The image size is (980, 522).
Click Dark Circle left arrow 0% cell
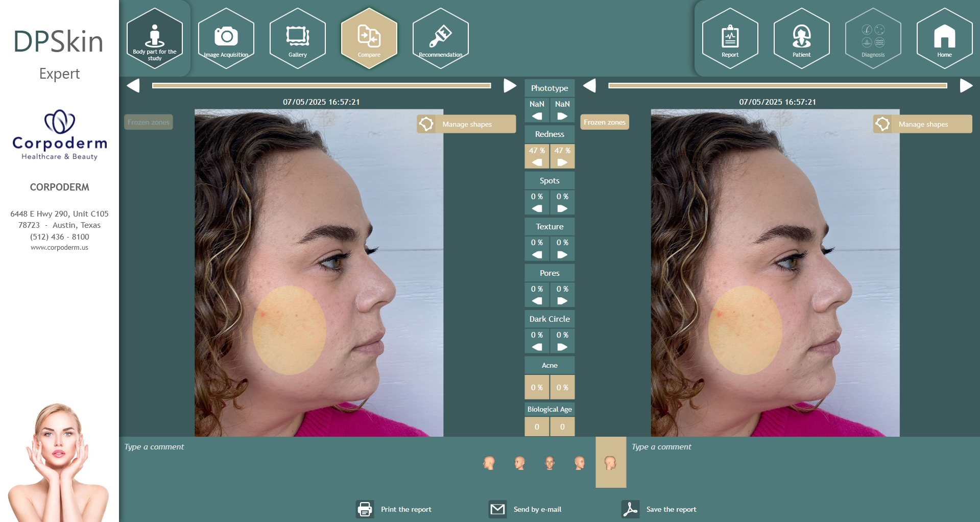(537, 341)
